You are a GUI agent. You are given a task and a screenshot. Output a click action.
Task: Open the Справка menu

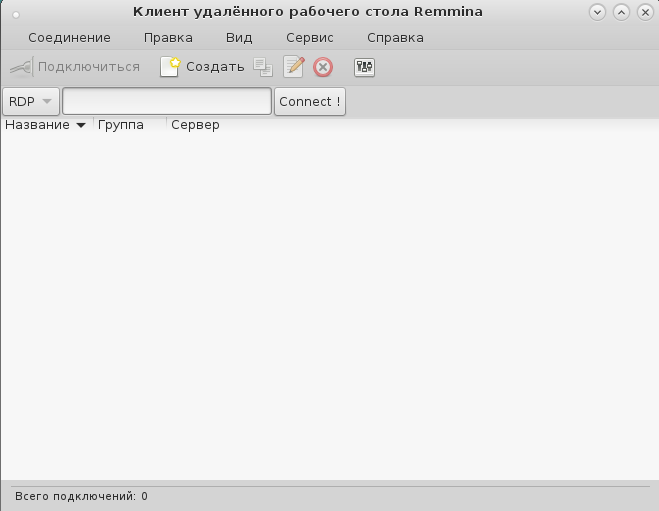tap(395, 38)
